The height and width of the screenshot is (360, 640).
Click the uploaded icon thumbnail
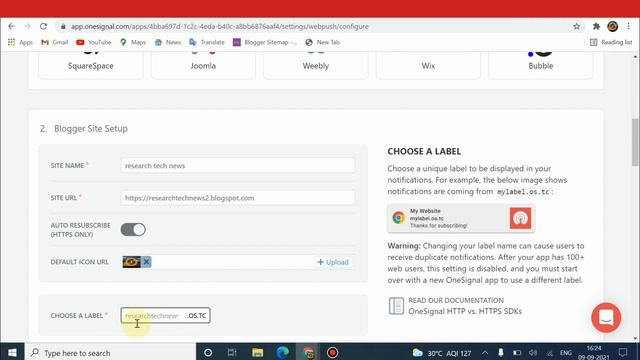click(131, 262)
